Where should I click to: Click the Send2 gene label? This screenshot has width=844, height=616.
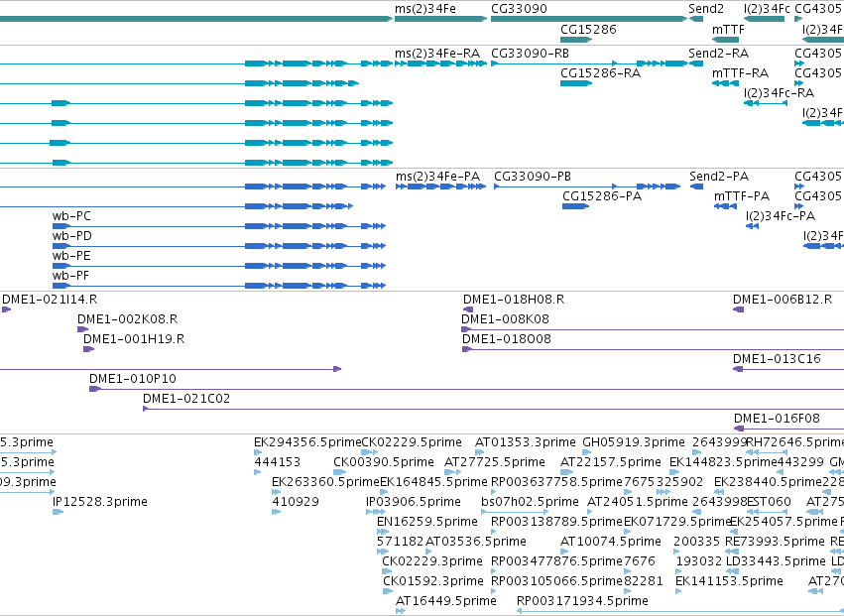[x=706, y=9]
